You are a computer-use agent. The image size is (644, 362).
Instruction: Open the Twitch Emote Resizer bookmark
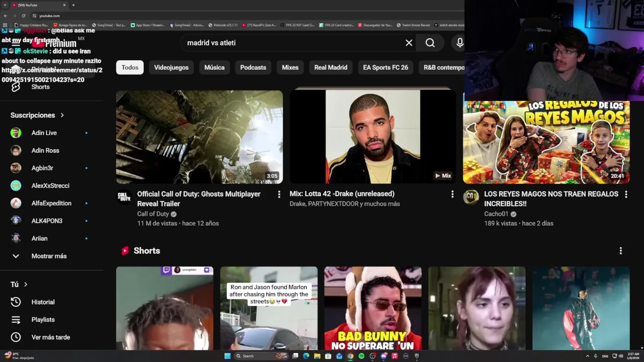click(x=413, y=25)
